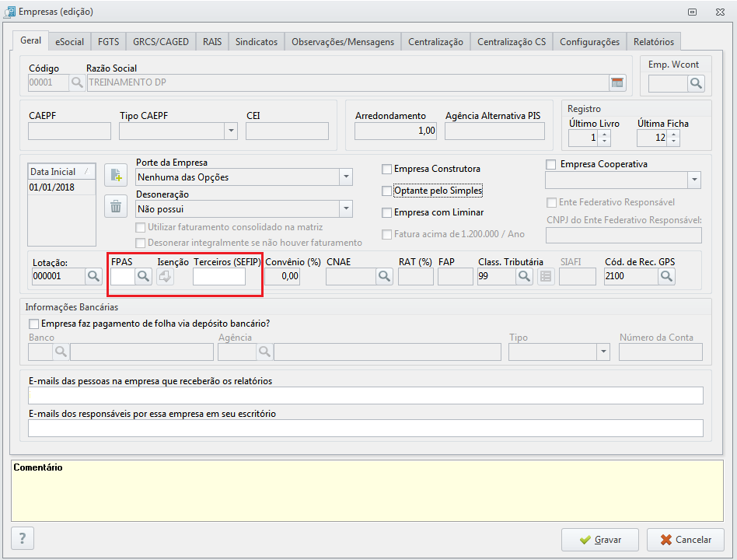Open the Tipo CAEPF dropdown
The height and width of the screenshot is (560, 737).
[231, 131]
